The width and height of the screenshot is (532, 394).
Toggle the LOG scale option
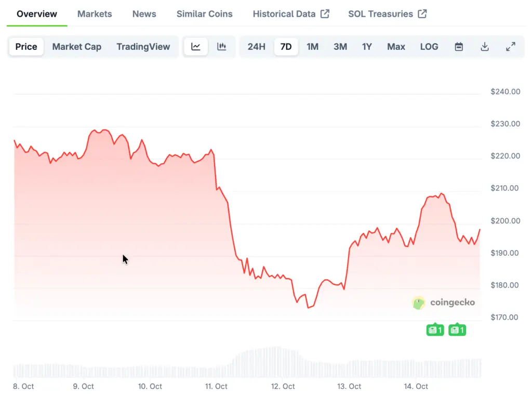click(x=429, y=47)
